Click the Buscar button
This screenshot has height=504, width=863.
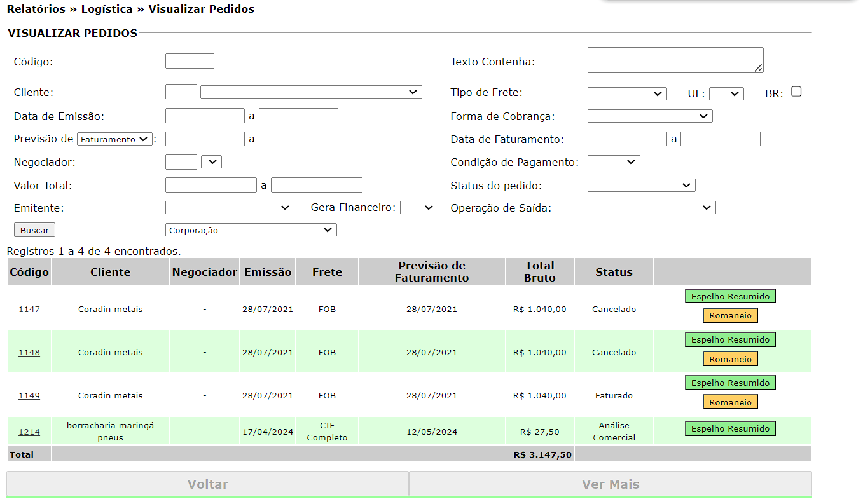pos(34,230)
